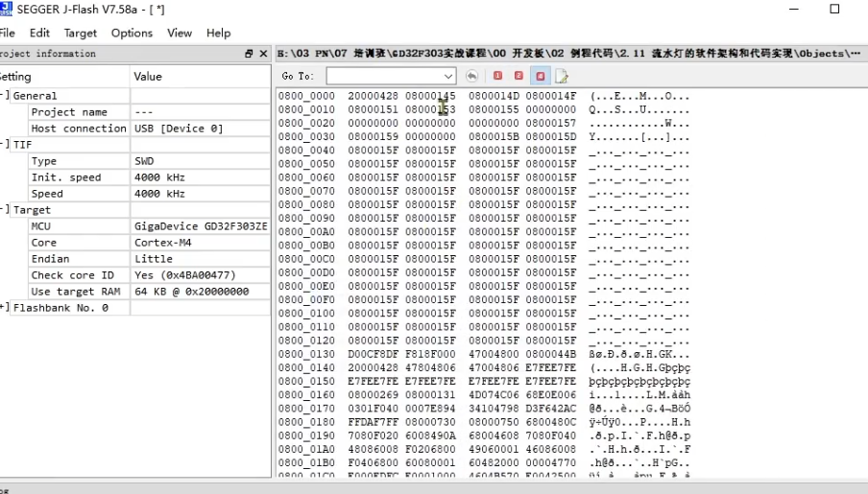Open the Go To address dropdown

point(447,76)
